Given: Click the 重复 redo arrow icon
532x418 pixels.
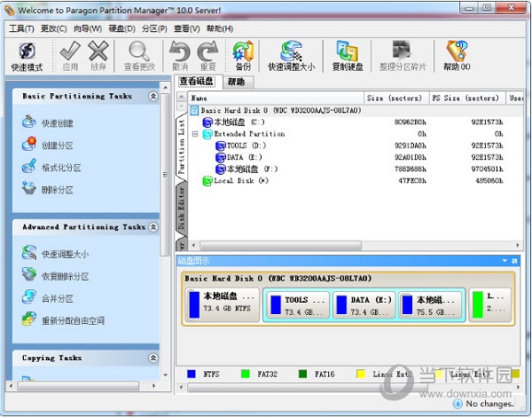Looking at the screenshot, I should 207,56.
